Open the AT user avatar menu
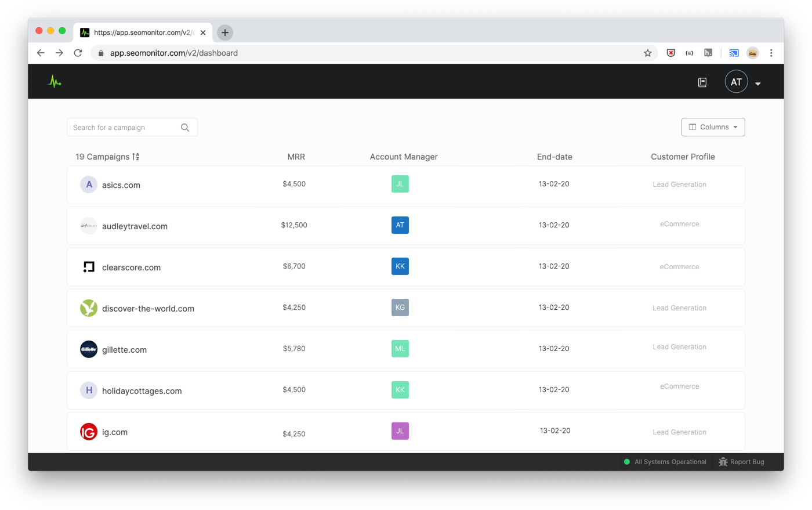Image resolution: width=812 pixels, height=510 pixels. point(736,82)
